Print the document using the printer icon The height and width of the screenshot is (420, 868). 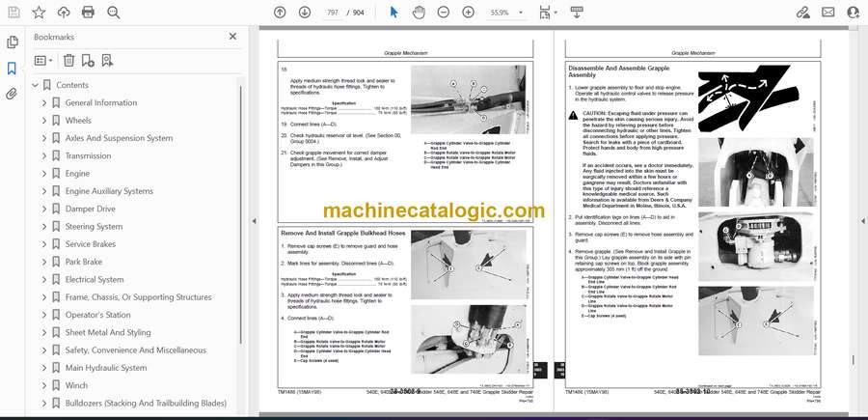pos(88,13)
